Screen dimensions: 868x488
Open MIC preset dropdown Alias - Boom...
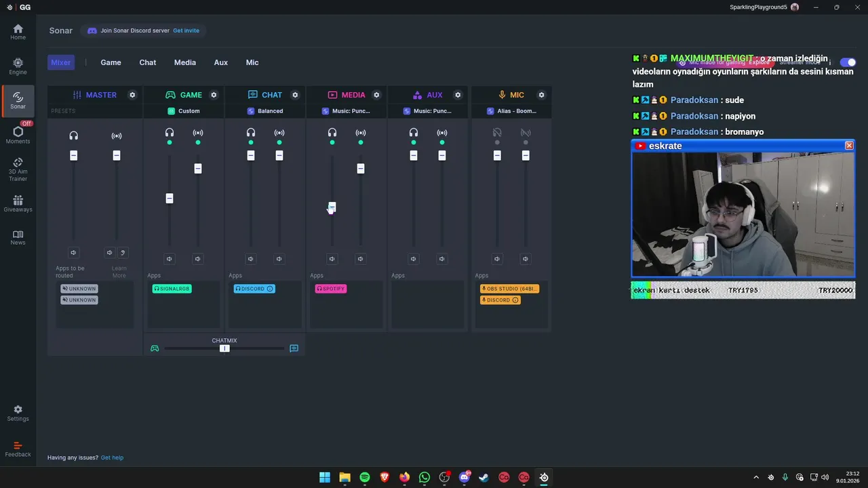tap(511, 111)
